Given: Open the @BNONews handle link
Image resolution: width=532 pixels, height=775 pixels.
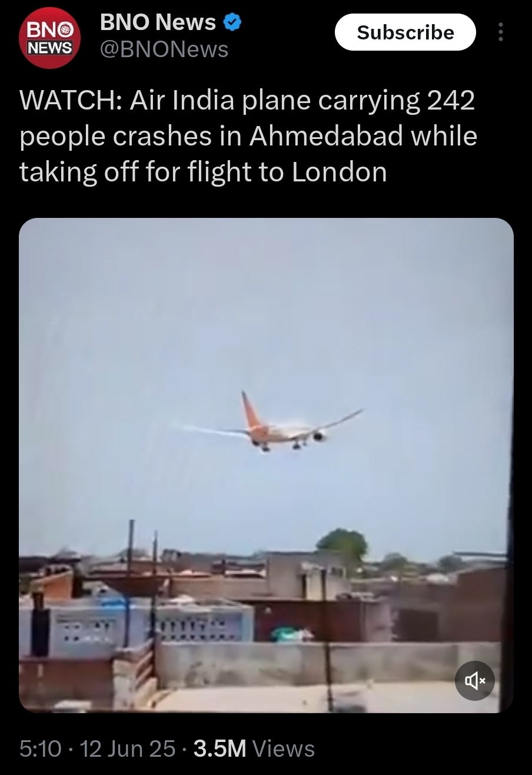Looking at the screenshot, I should point(164,50).
